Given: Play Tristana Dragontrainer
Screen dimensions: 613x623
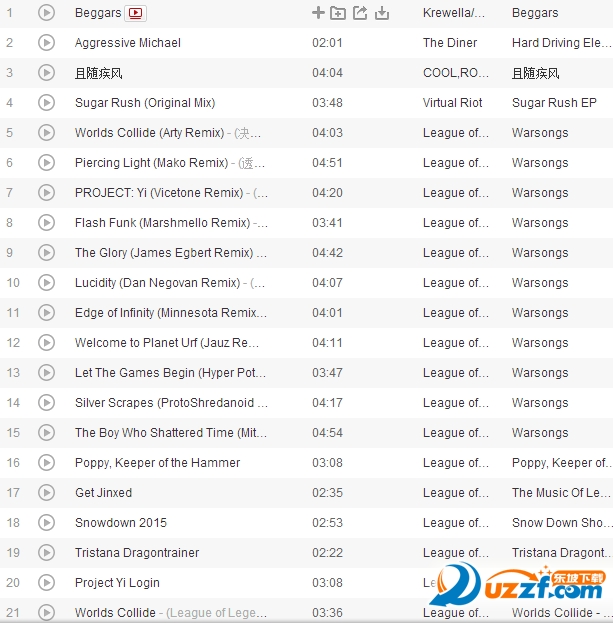Looking at the screenshot, I should pos(46,553).
